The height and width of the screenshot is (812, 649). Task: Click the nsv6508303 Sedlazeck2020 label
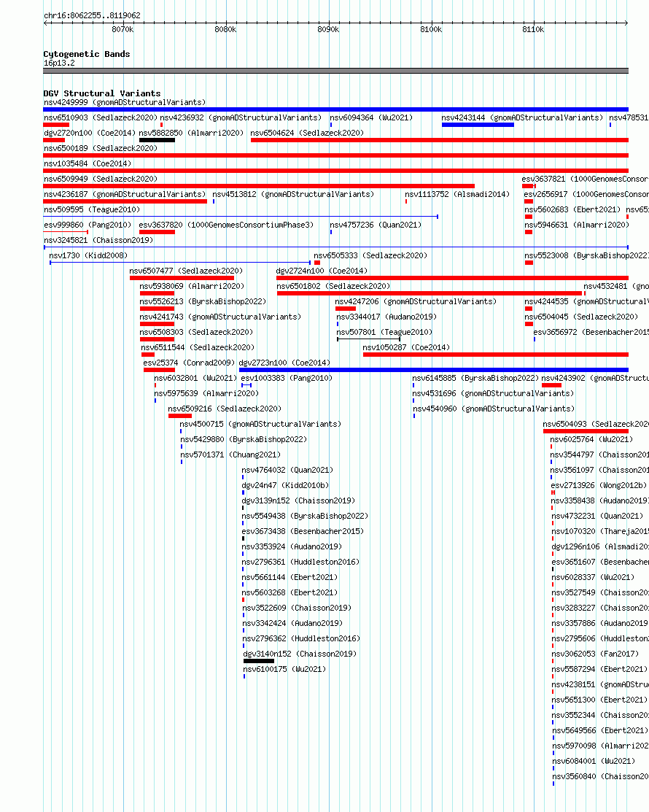point(196,332)
